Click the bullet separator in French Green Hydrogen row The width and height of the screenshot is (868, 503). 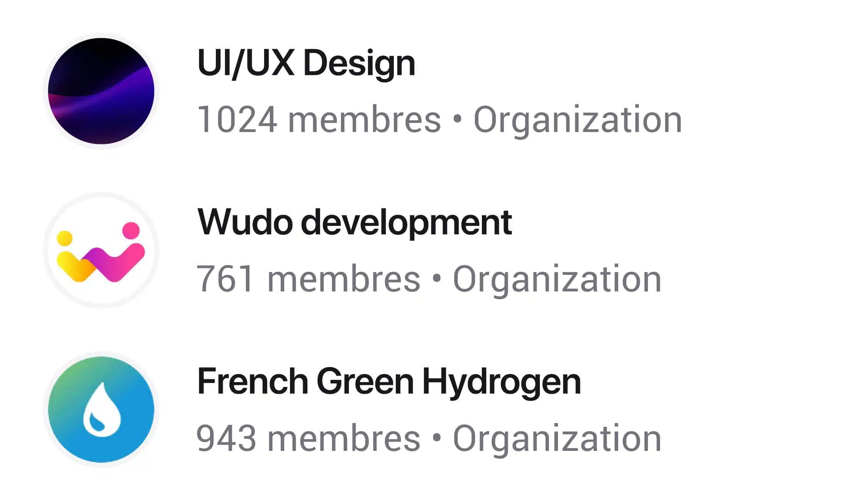click(x=437, y=438)
